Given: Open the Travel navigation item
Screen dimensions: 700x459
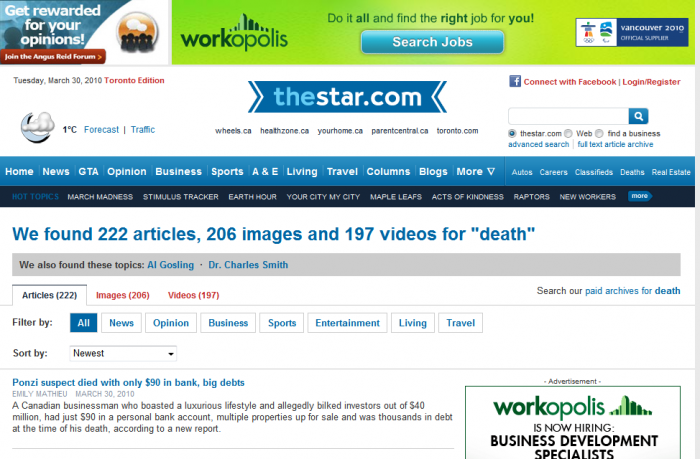Looking at the screenshot, I should pos(342,171).
